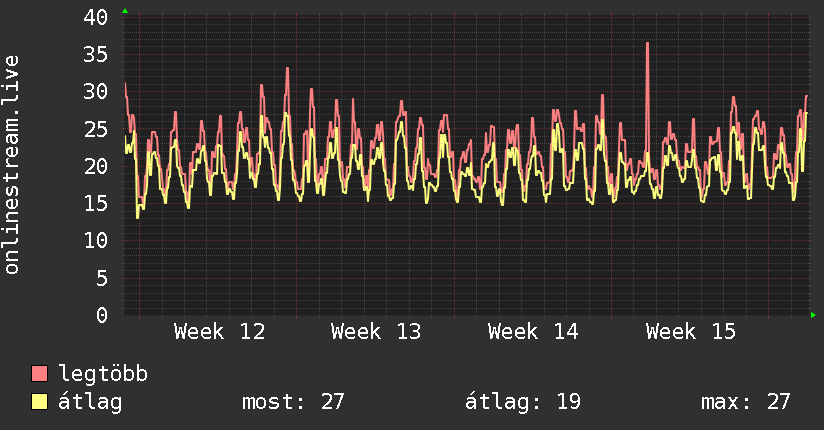Click the pink legtöbb legend swatch
Viewport: 824px width, 430px height.
[x=39, y=373]
